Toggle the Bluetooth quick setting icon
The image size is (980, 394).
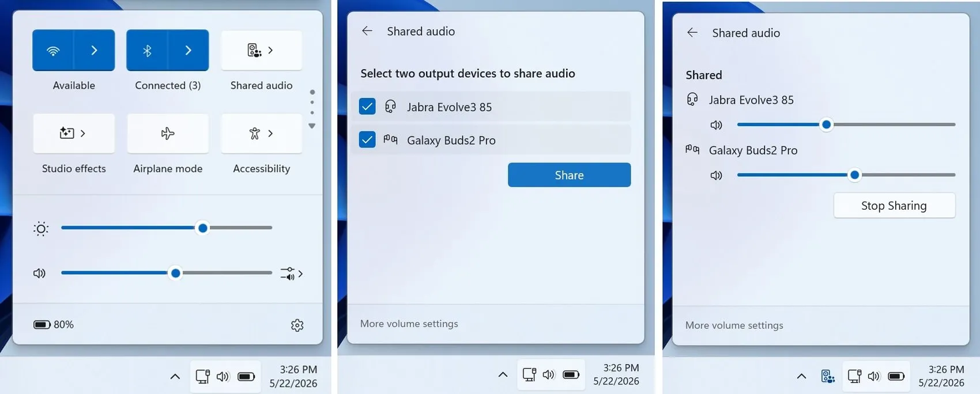tap(147, 51)
